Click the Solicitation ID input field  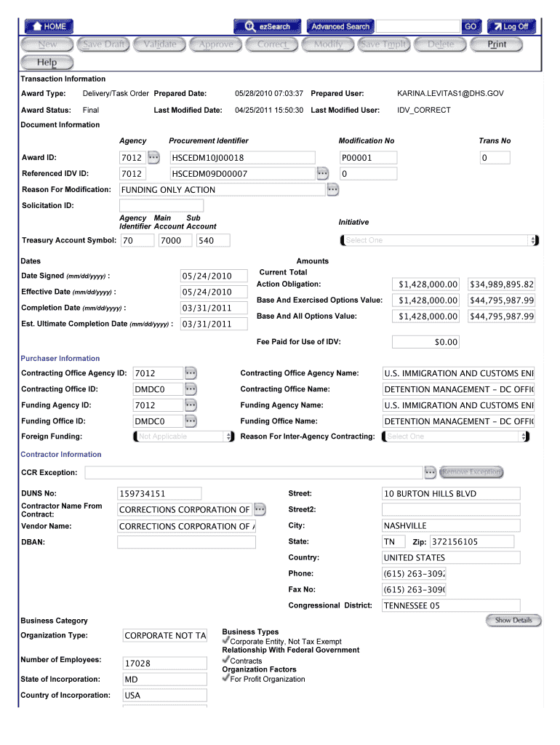point(161,206)
